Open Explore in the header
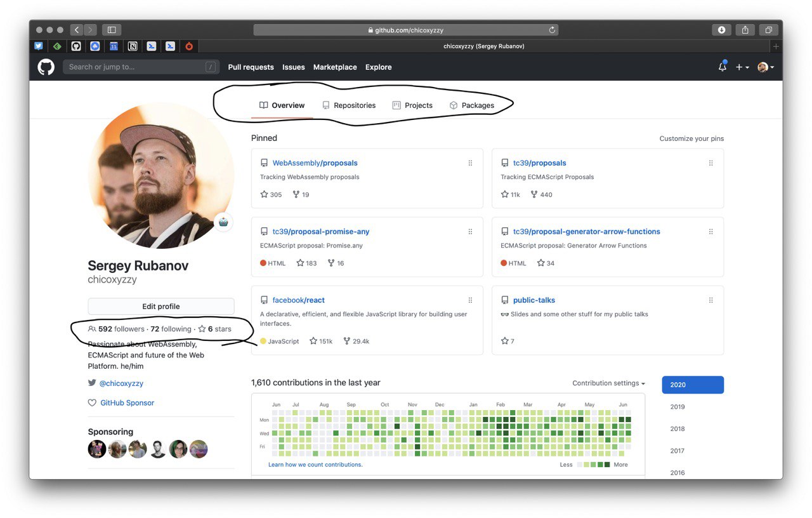Screen dimensions: 812x518 (x=378, y=67)
